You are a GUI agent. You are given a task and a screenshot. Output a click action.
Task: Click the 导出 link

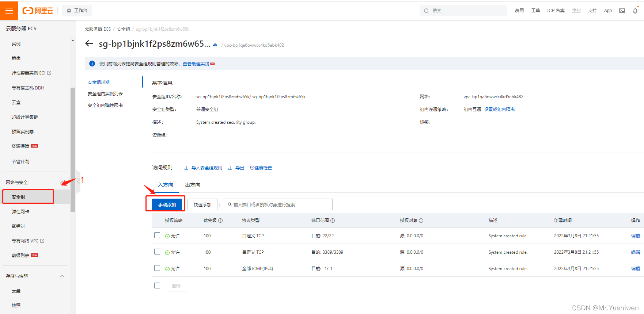240,168
